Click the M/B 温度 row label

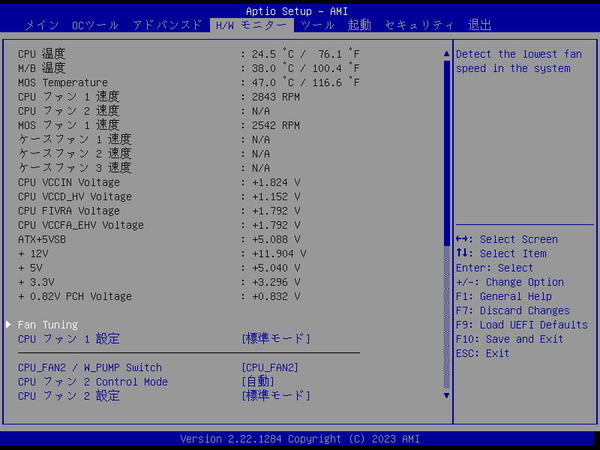pyautogui.click(x=41, y=68)
